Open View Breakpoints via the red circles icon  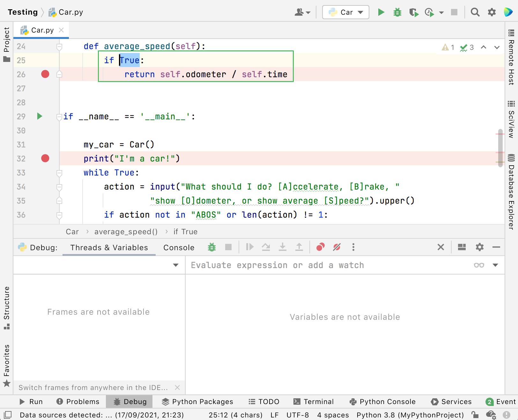coord(320,247)
